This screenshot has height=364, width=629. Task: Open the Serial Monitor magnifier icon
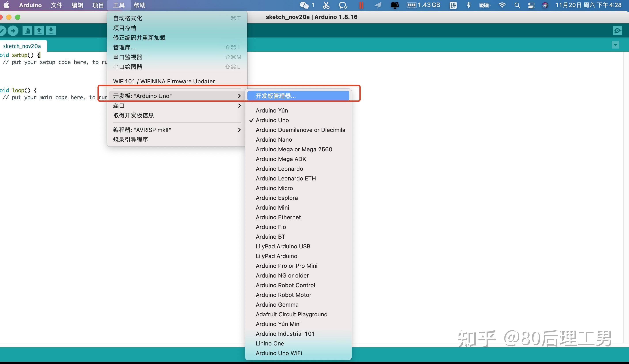(617, 31)
